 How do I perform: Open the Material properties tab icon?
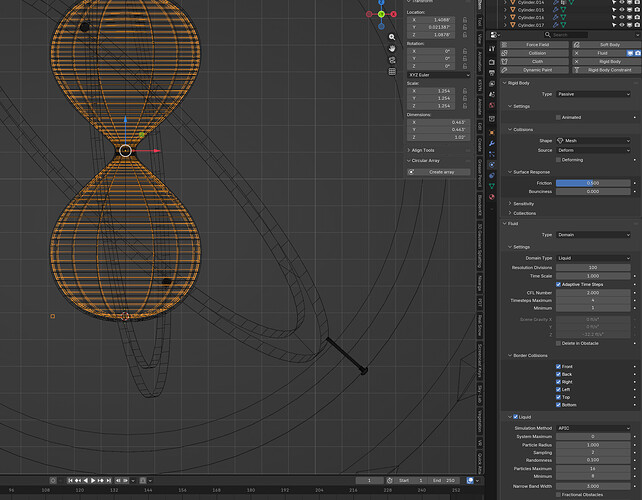(492, 197)
